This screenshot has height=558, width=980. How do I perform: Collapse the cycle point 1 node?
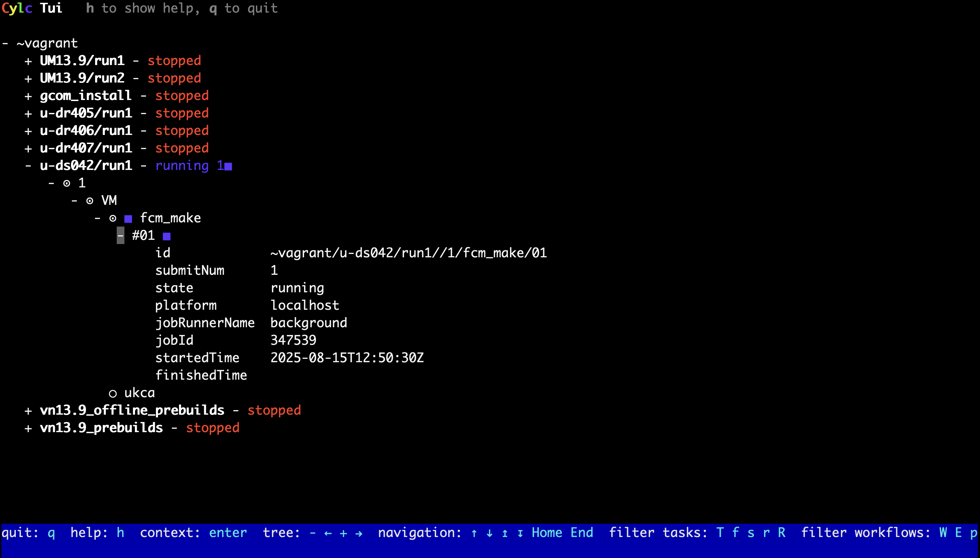(51, 183)
